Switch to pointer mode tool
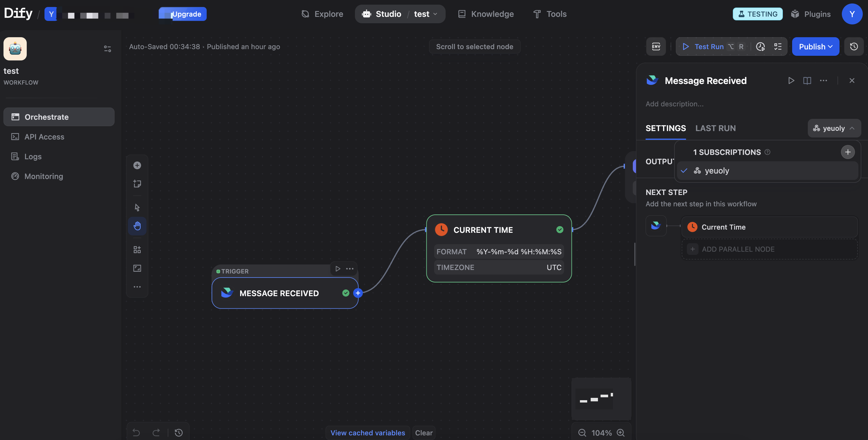Screen dimensions: 868x440 click(137, 208)
